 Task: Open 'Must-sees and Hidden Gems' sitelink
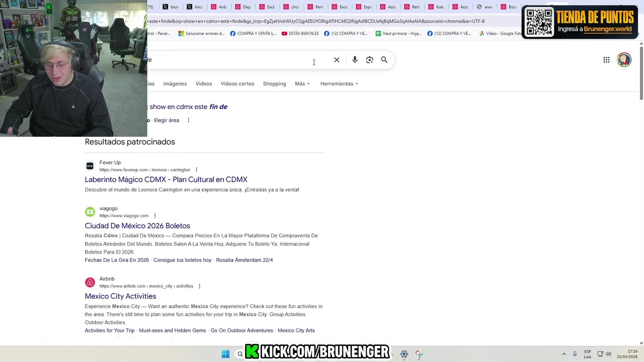[172, 330]
